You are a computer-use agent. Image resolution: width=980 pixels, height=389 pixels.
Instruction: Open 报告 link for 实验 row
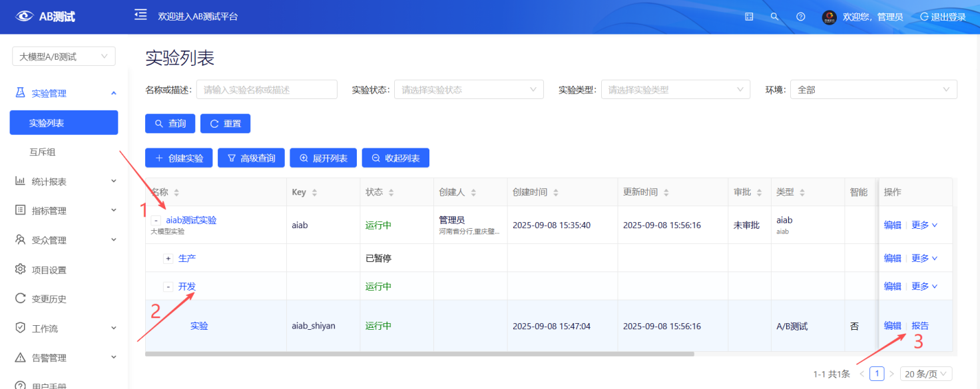tap(920, 326)
